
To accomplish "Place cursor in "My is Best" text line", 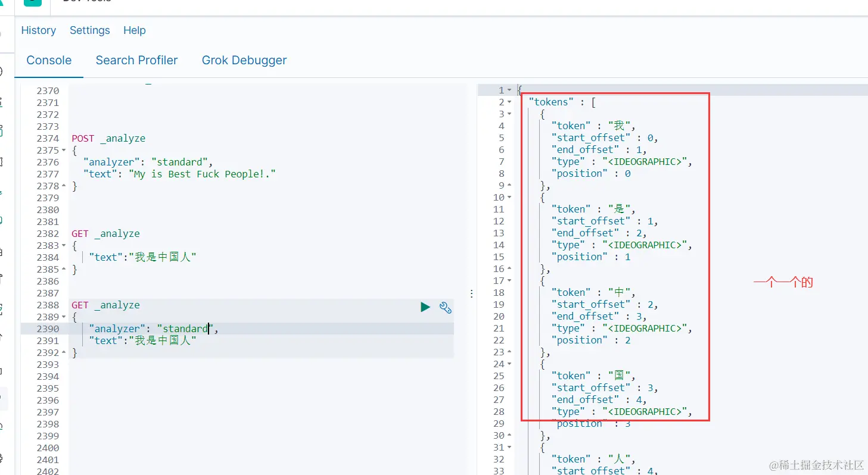I will click(179, 174).
